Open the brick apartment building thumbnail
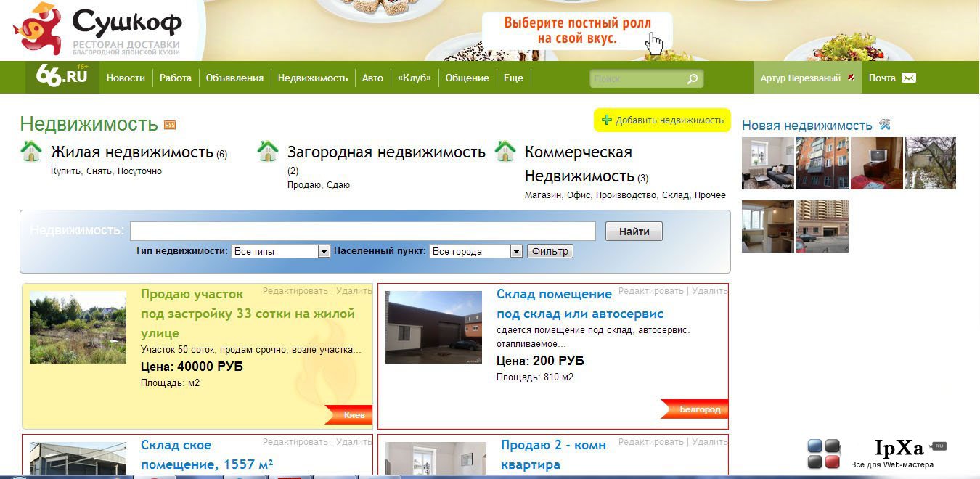The height and width of the screenshot is (479, 980). [822, 163]
